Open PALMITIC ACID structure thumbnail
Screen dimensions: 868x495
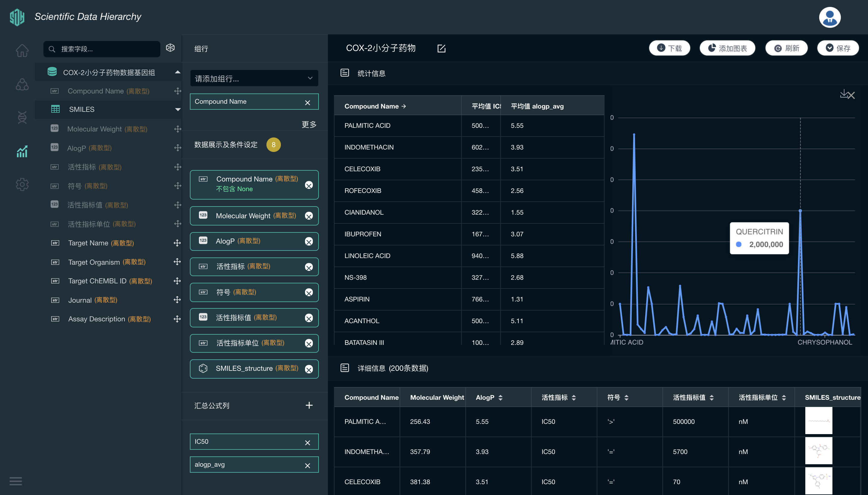pos(819,421)
